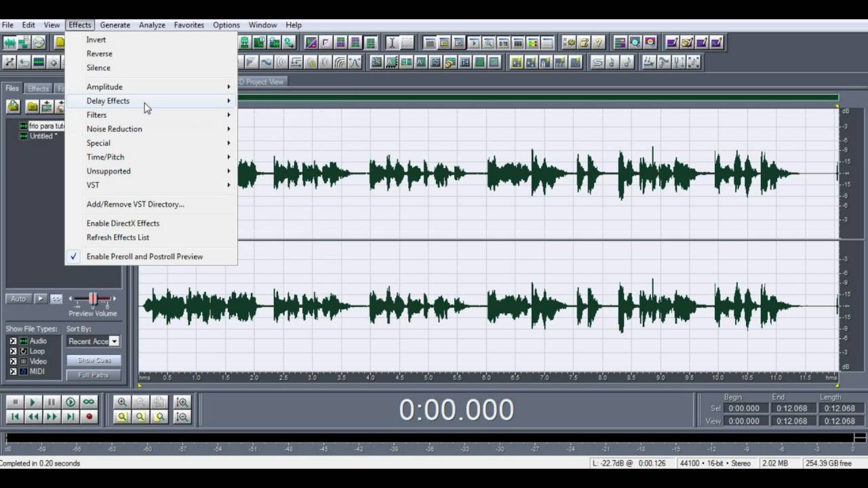Viewport: 868px width, 488px height.
Task: Open the Sort By dropdown
Action: 114,342
